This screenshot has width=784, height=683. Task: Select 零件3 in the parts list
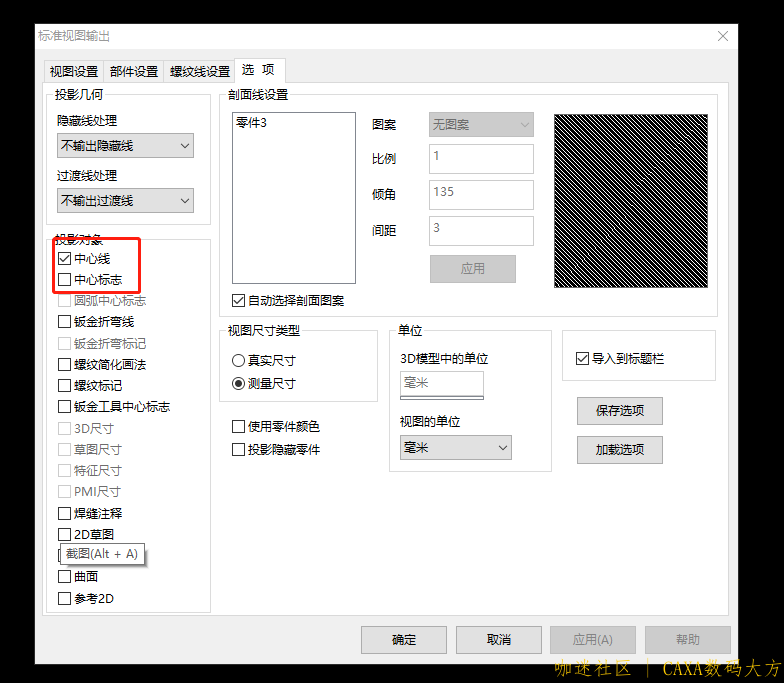click(252, 122)
